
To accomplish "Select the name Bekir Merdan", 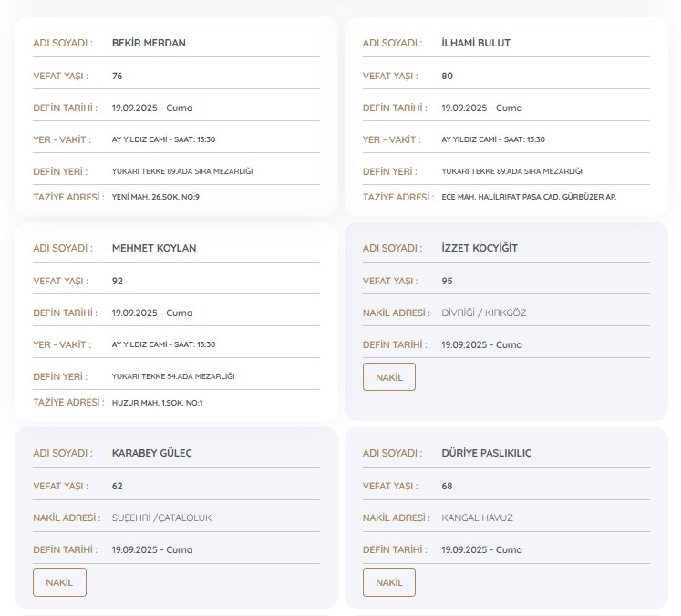I will click(149, 43).
